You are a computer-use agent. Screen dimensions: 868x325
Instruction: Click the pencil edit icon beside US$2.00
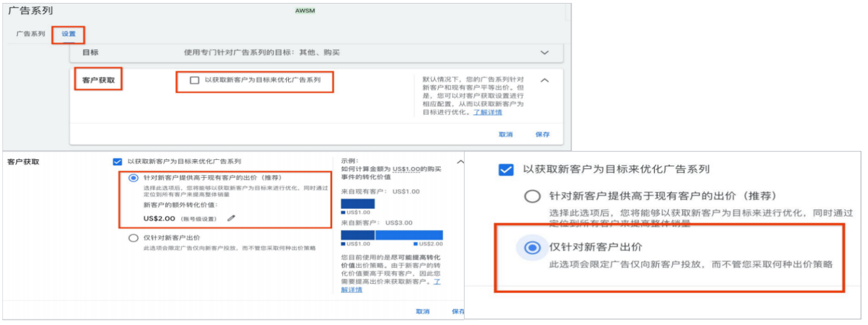[x=231, y=219]
